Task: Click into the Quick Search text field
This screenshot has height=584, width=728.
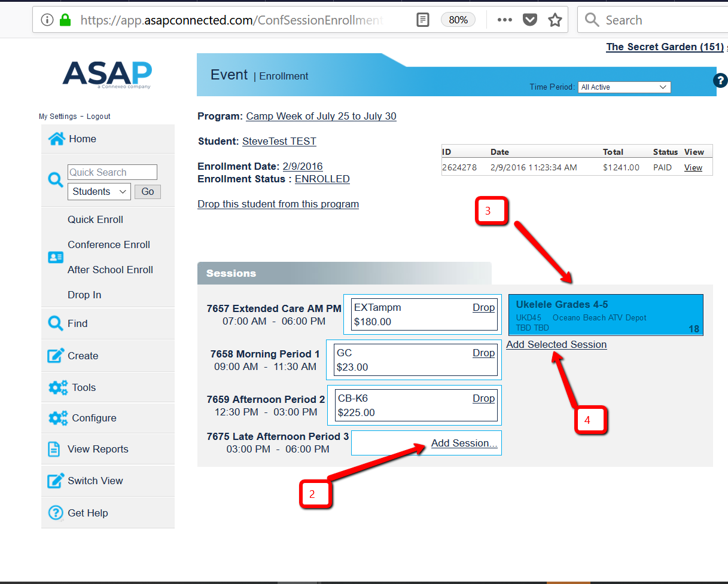Action: tap(112, 173)
